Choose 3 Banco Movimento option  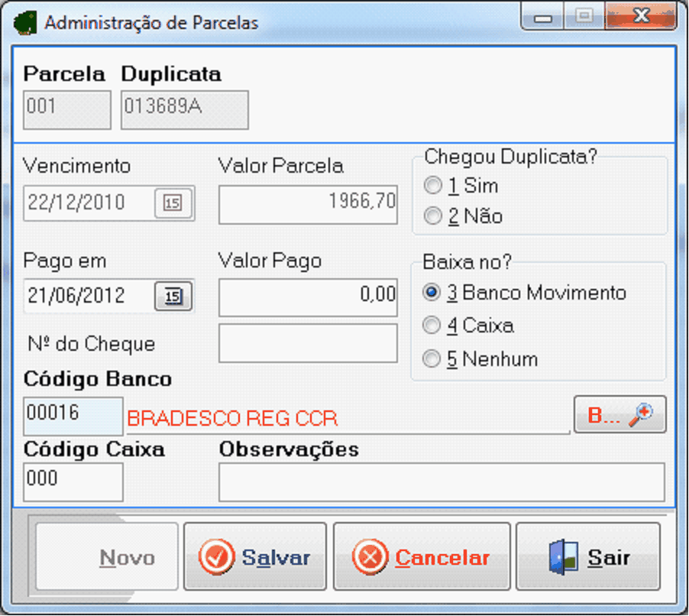433,293
